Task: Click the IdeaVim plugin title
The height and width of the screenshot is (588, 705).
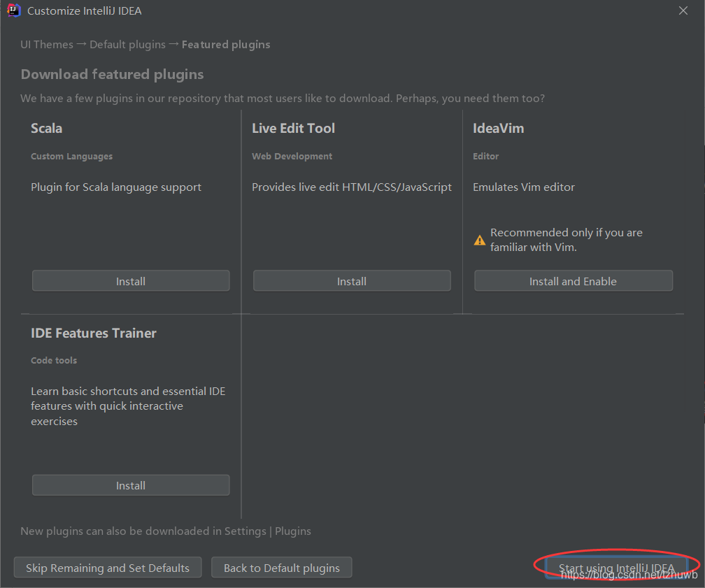Action: [x=498, y=128]
